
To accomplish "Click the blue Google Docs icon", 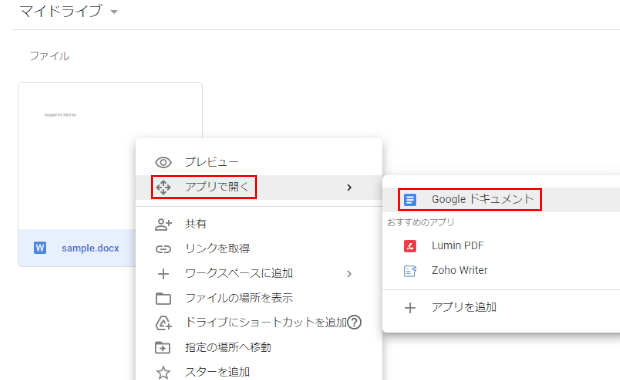I will click(x=410, y=200).
